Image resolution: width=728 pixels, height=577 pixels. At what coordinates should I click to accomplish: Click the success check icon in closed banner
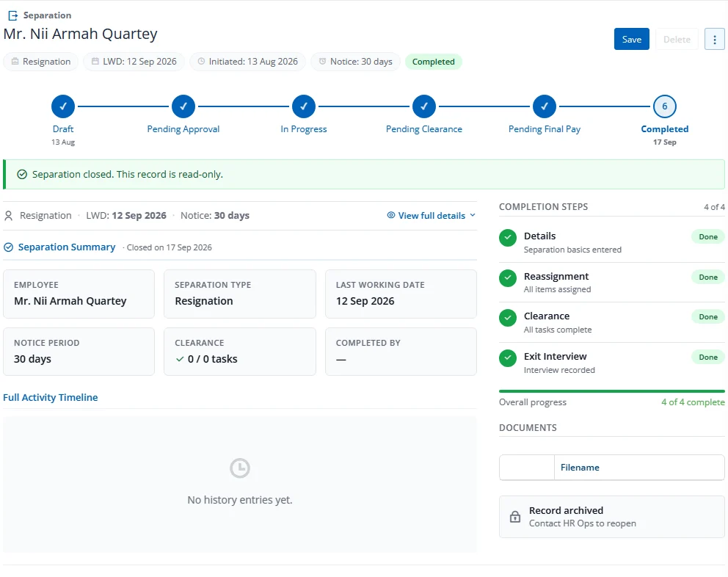point(22,174)
